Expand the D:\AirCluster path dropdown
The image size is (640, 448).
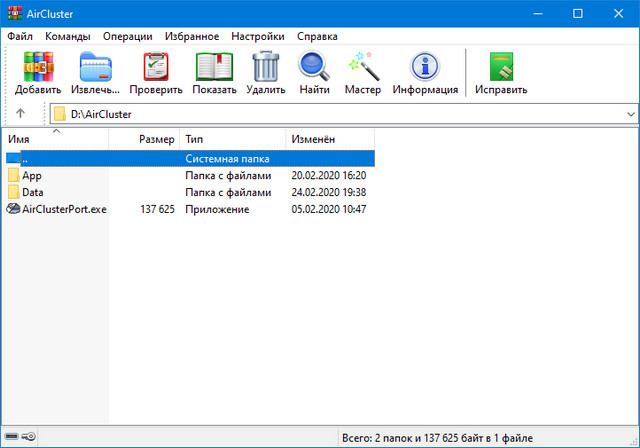[x=630, y=114]
